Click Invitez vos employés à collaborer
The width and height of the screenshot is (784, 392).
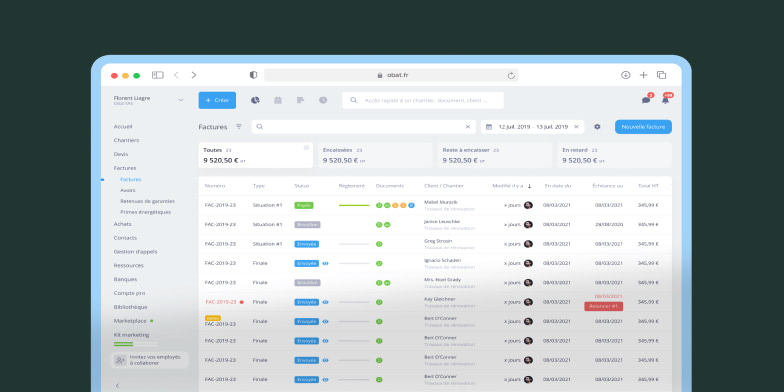tap(150, 360)
